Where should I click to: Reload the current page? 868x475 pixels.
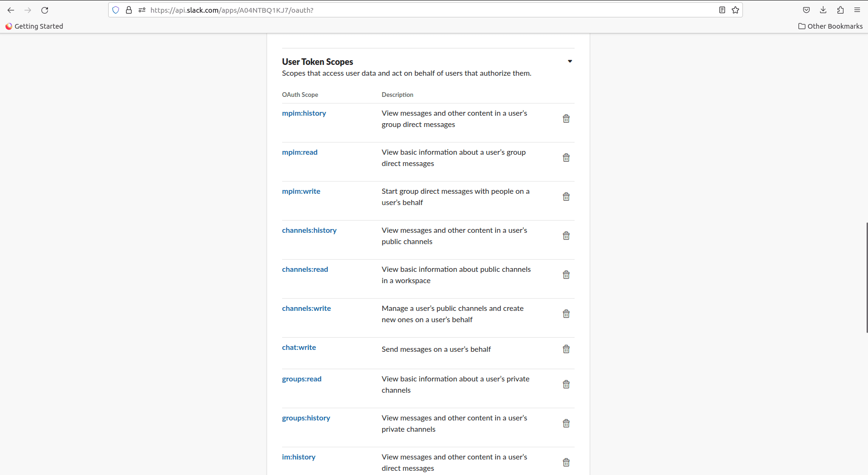pos(45,10)
